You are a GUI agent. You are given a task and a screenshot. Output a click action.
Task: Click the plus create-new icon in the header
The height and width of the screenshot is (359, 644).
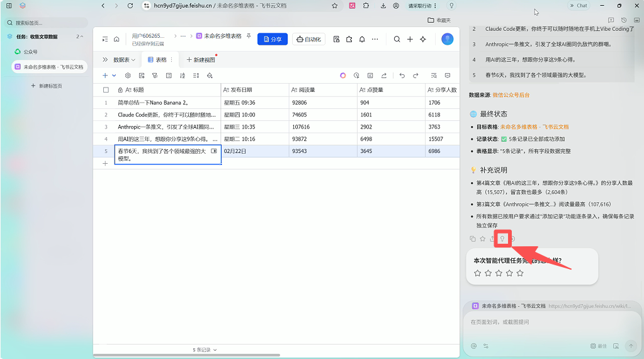[x=410, y=39]
